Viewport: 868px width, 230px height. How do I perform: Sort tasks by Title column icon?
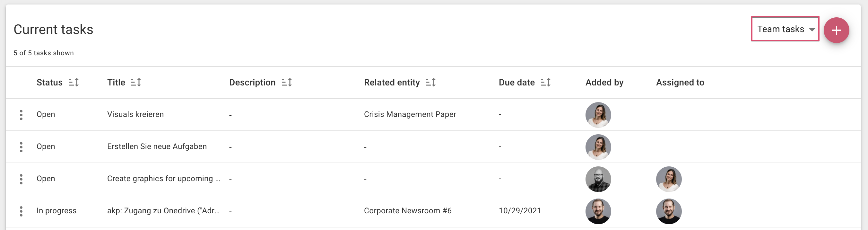136,82
